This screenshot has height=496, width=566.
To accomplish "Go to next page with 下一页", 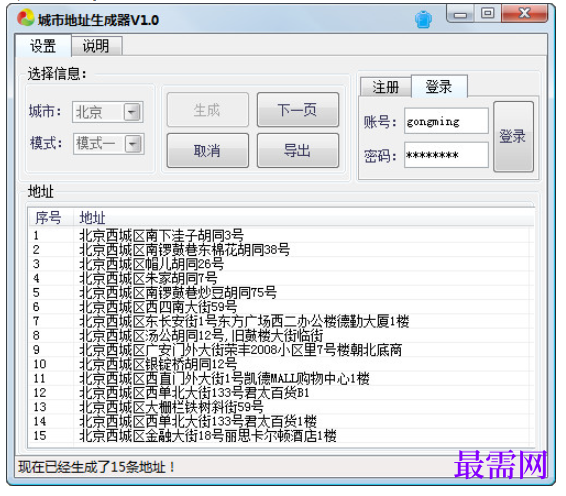I will click(x=298, y=110).
